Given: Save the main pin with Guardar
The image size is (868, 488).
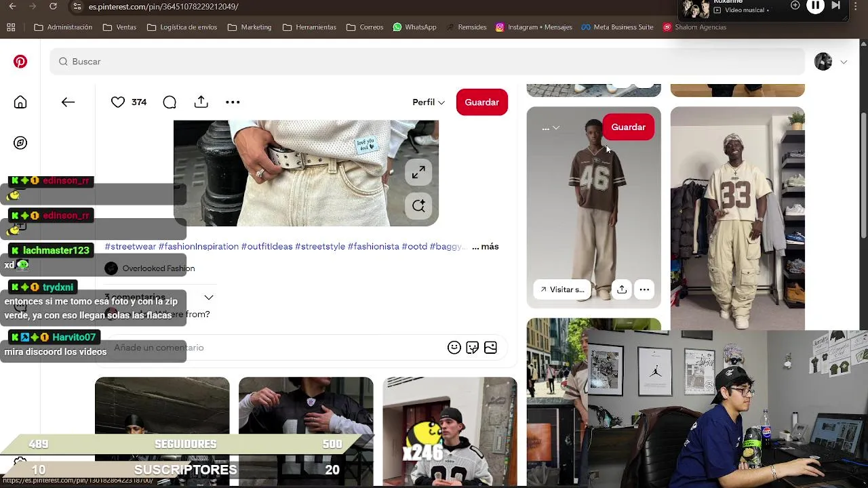Looking at the screenshot, I should pyautogui.click(x=481, y=102).
